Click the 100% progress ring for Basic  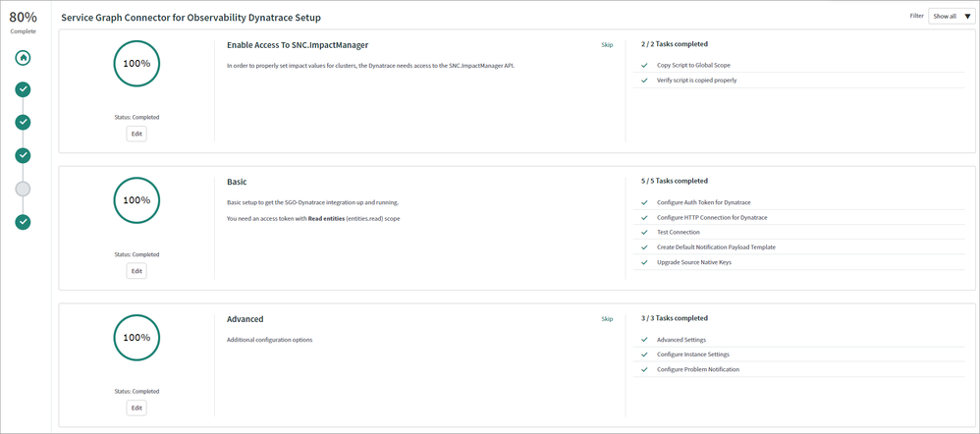136,200
